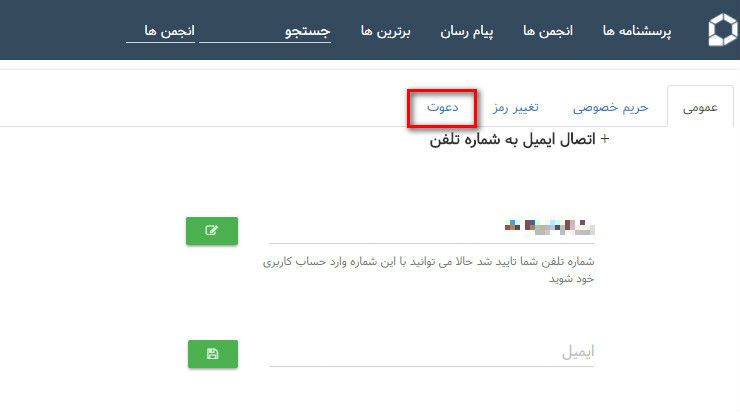Click the green floppy-disk save button
The width and height of the screenshot is (740, 413).
tap(212, 354)
